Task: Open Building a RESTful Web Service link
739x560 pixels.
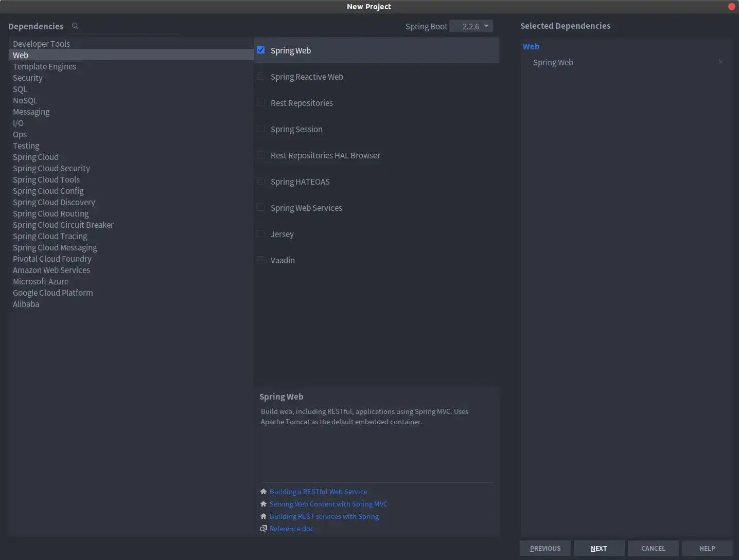Action: click(318, 492)
